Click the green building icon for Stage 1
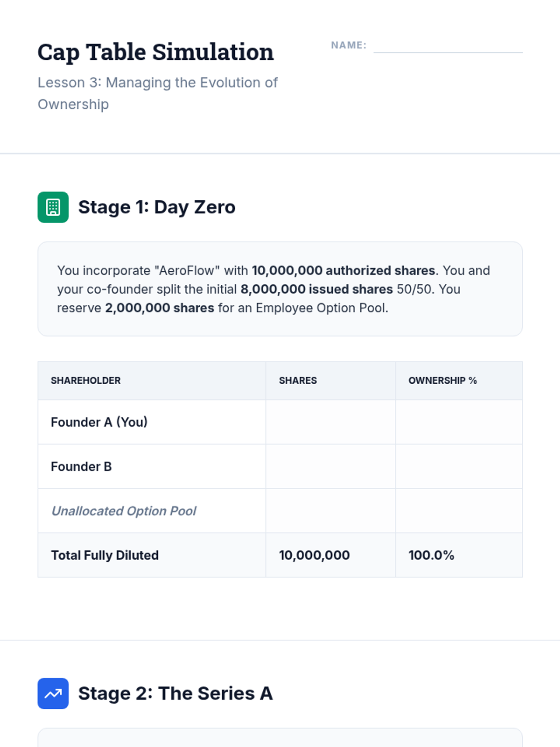 tap(53, 207)
